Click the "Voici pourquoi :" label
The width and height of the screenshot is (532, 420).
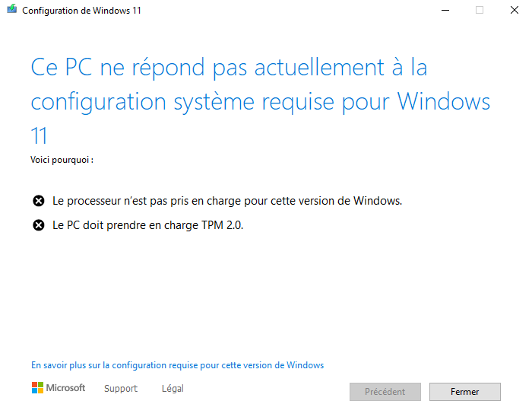click(62, 161)
